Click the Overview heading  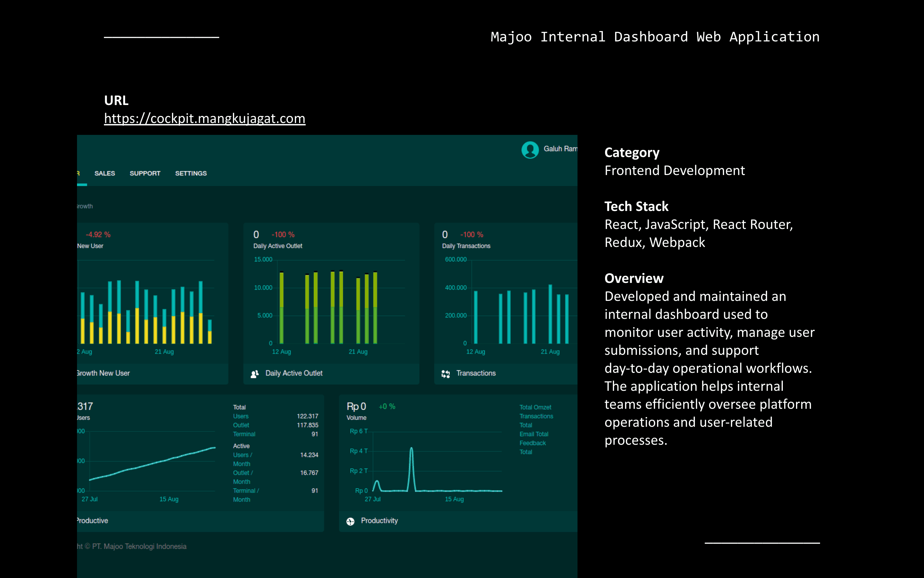pos(634,278)
